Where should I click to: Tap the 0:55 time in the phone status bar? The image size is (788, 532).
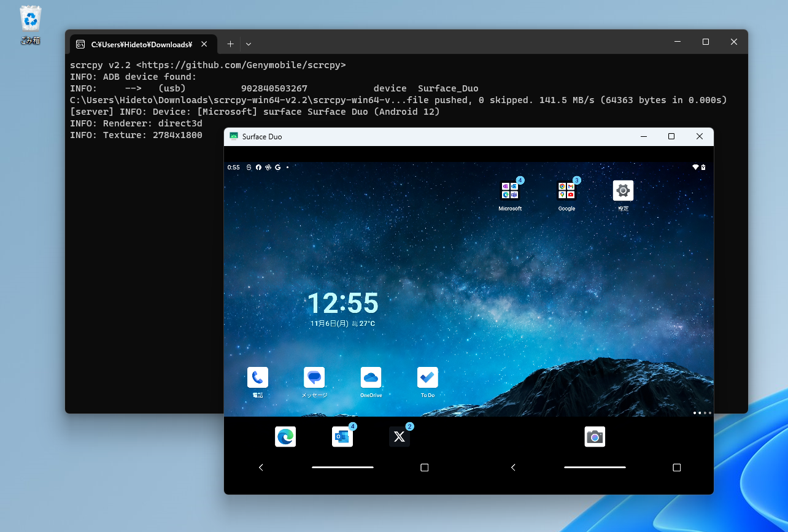coord(234,167)
